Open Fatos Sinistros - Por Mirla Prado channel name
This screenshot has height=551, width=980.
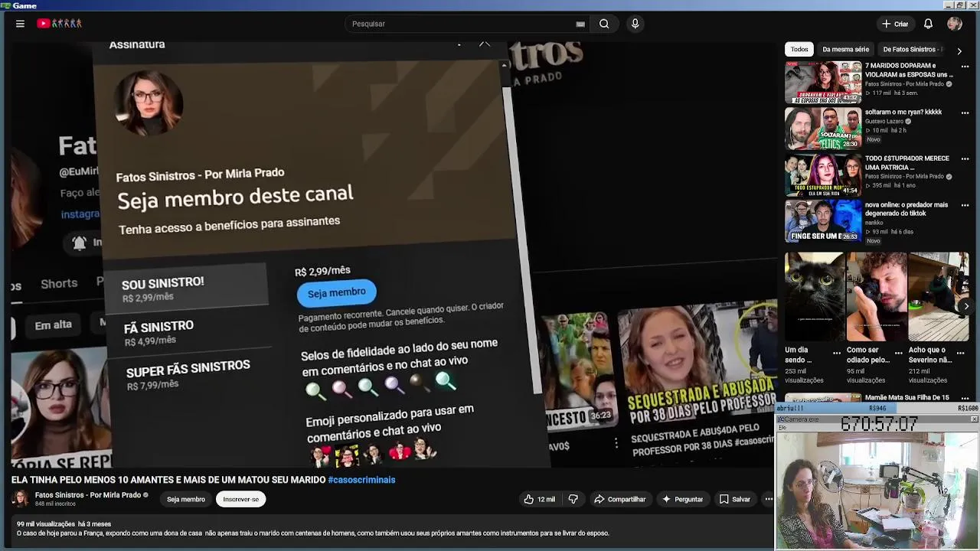88,495
